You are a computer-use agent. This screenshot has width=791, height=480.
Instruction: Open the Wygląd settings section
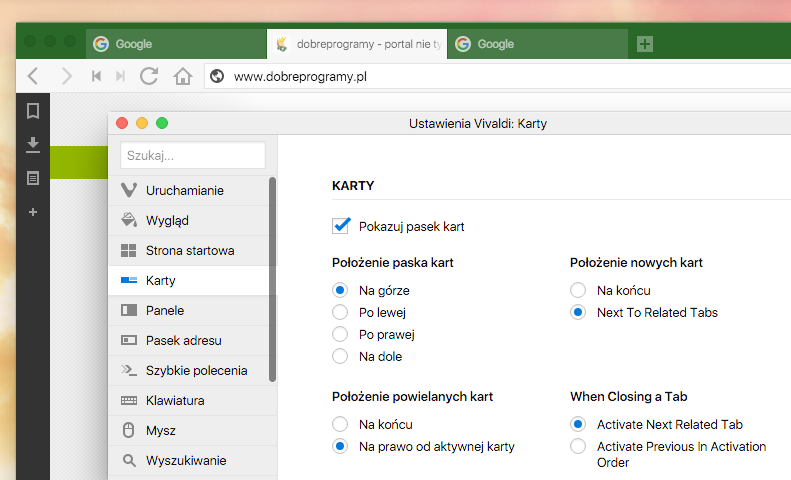click(167, 220)
